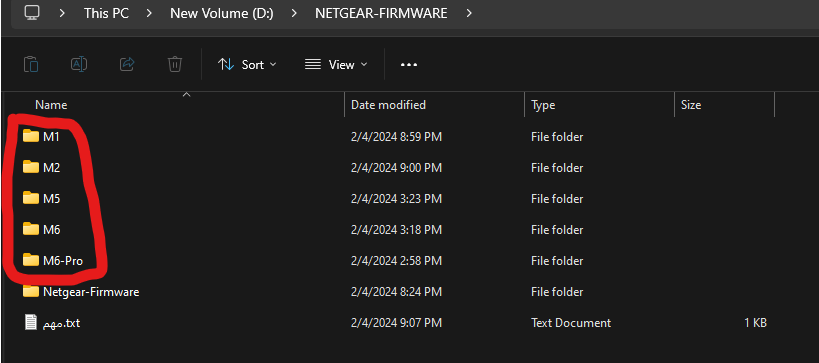Click the M5 folder icon
Viewport: 819px width, 363px height.
(31, 198)
